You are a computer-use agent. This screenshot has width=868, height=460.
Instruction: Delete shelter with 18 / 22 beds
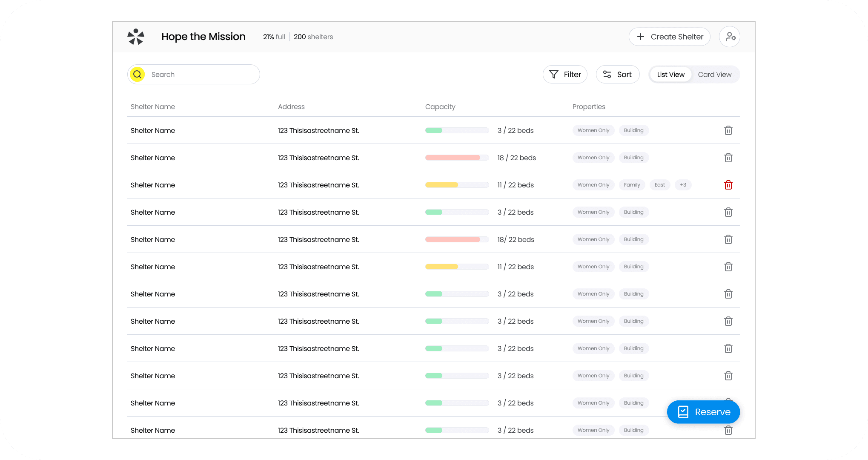(x=728, y=158)
